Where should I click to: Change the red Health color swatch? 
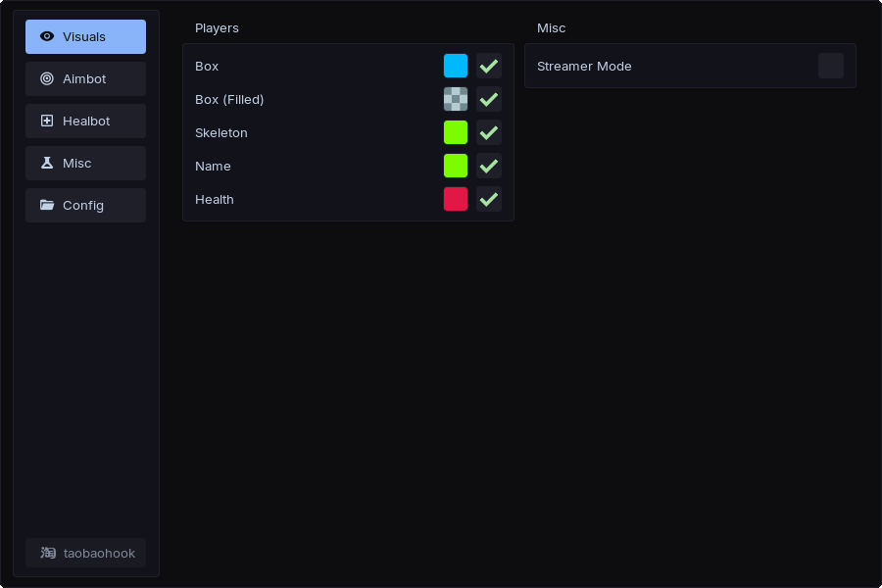point(456,199)
